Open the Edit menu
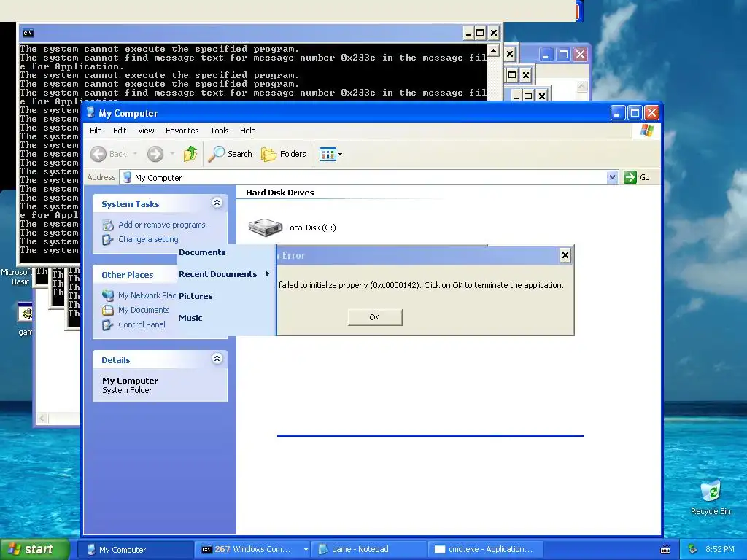Viewport: 747px width, 560px height. [x=120, y=131]
